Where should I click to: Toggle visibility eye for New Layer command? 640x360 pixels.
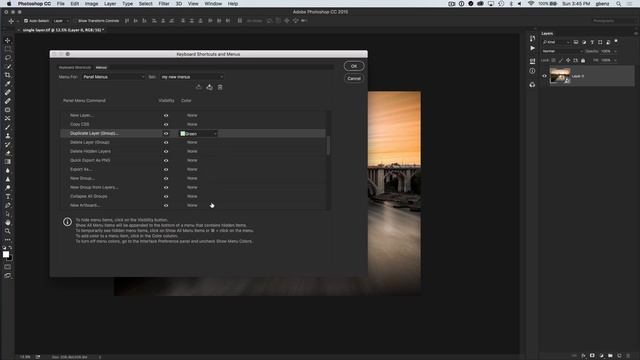pyautogui.click(x=166, y=116)
